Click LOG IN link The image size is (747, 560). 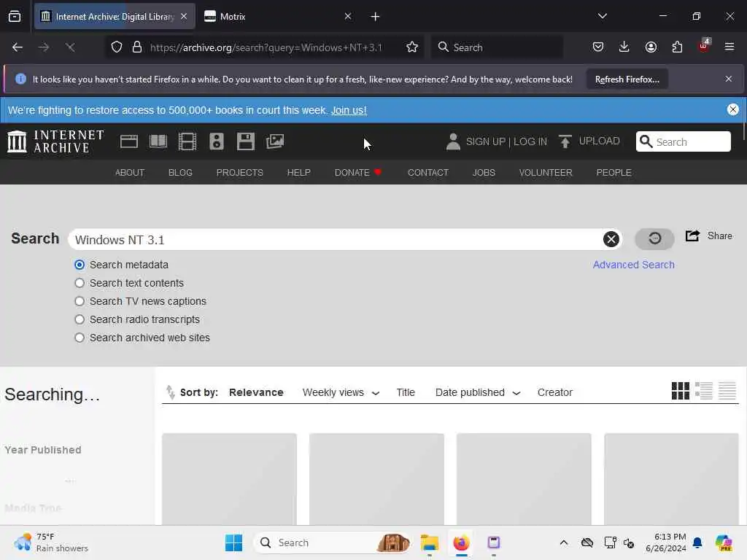[530, 141]
